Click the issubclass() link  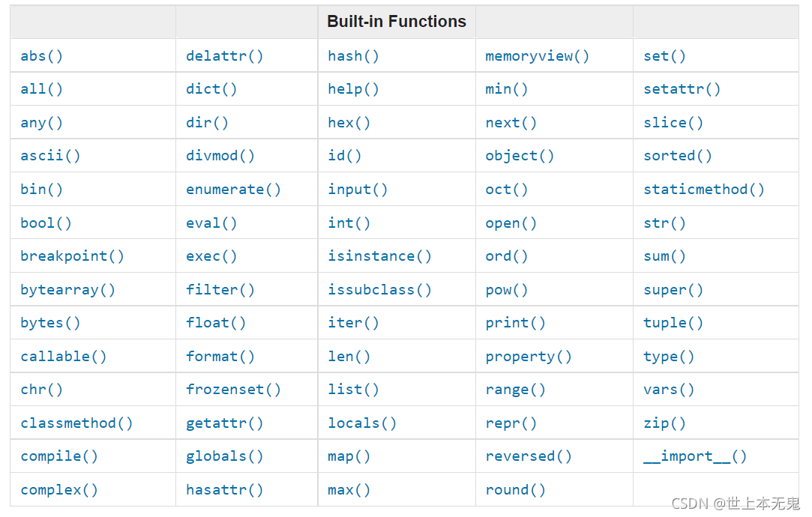[379, 290]
